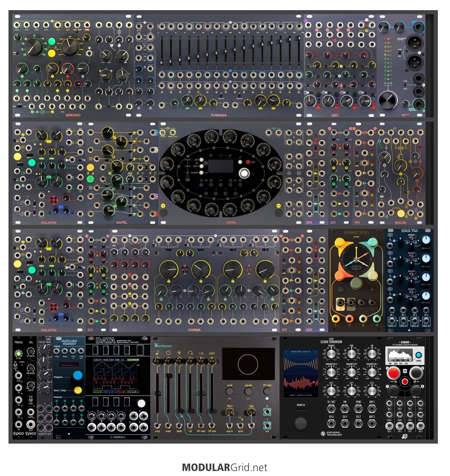Click the FM in knob on Polygogo
450x476 pixels.
point(229,412)
